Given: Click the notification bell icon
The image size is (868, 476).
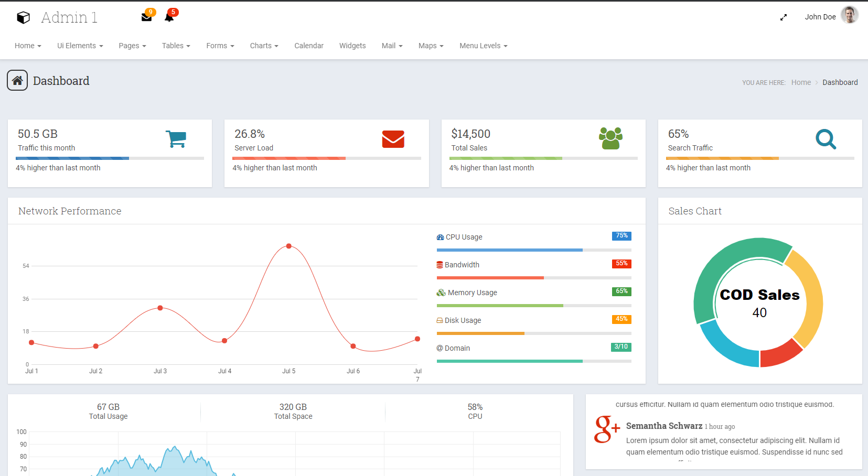Looking at the screenshot, I should (169, 17).
